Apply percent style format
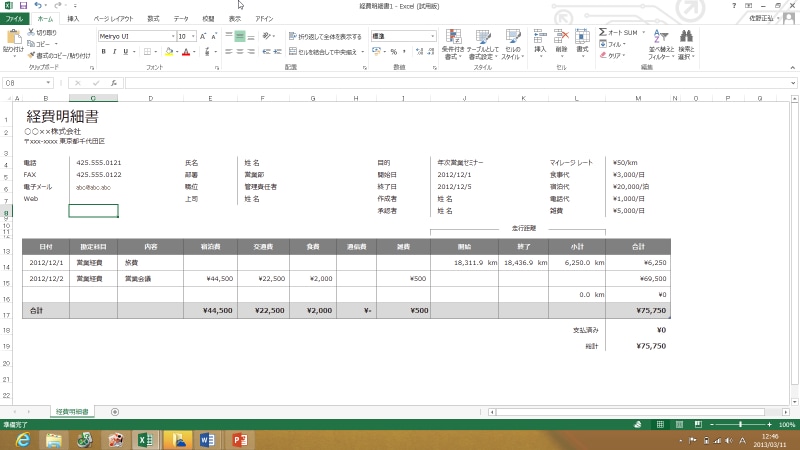The image size is (800, 450). tap(393, 52)
